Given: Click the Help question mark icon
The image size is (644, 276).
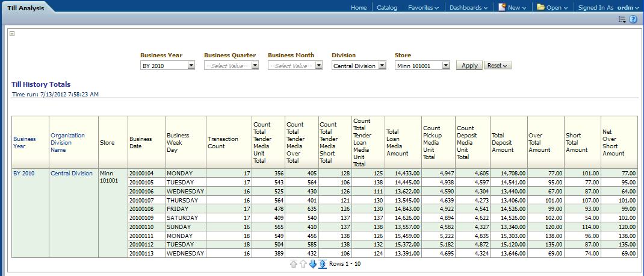Looking at the screenshot, I should [633, 19].
